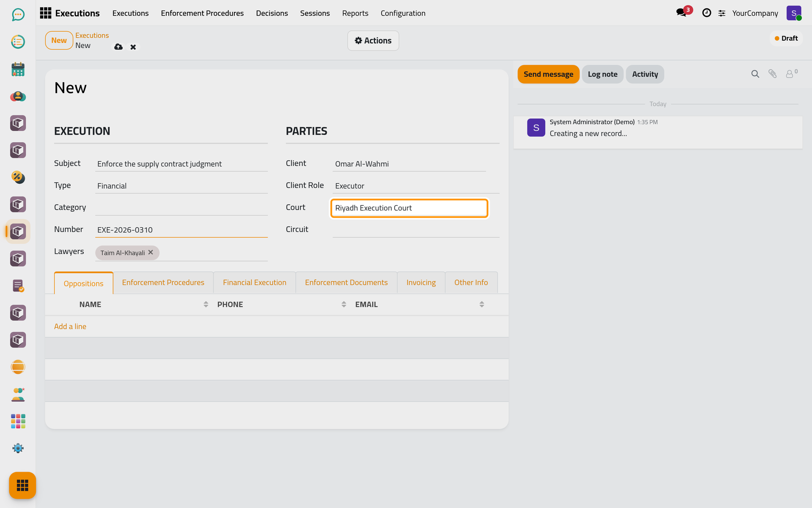Open the Client field showing Omar Al-Wahmi
Viewport: 812px width, 508px height.
(409, 164)
